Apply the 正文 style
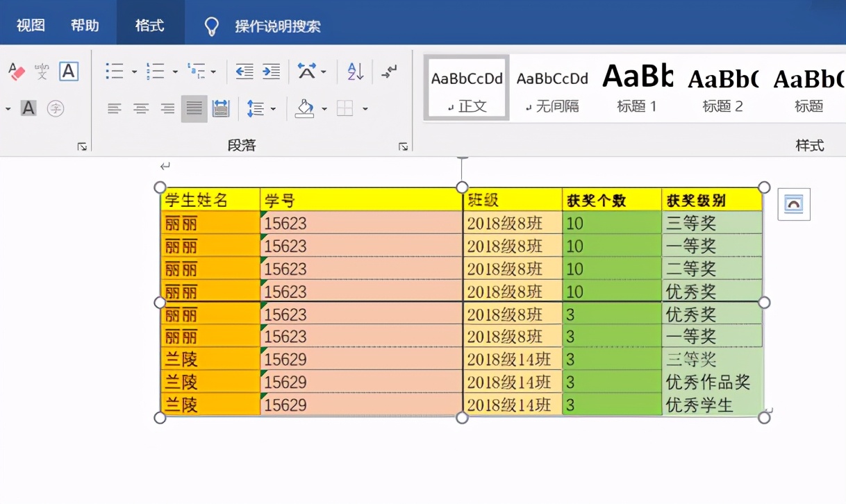Image resolution: width=846 pixels, height=504 pixels. pos(467,88)
